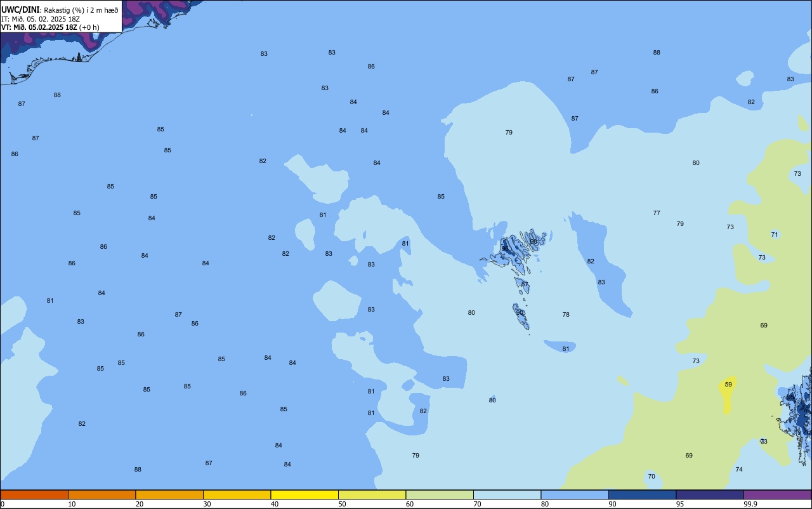Viewport: 812px width, 509px height.
Task: Click the 99.9 label on the color scale
Action: [750, 504]
